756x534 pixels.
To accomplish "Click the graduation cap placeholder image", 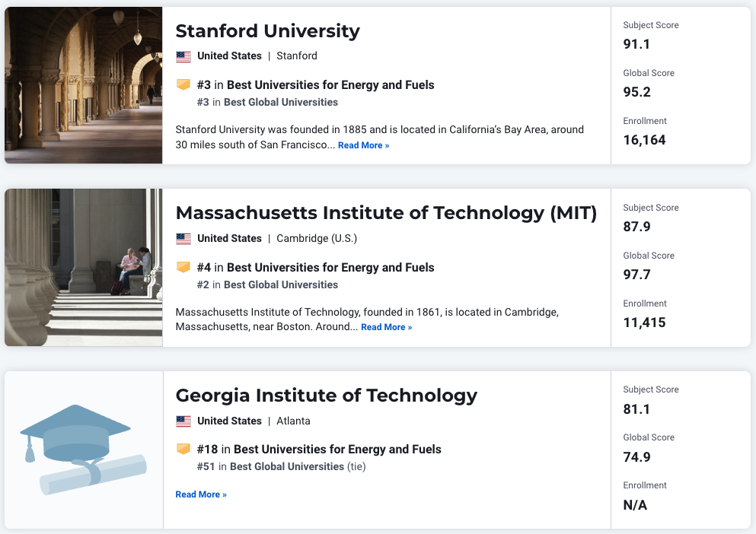I will click(x=84, y=450).
